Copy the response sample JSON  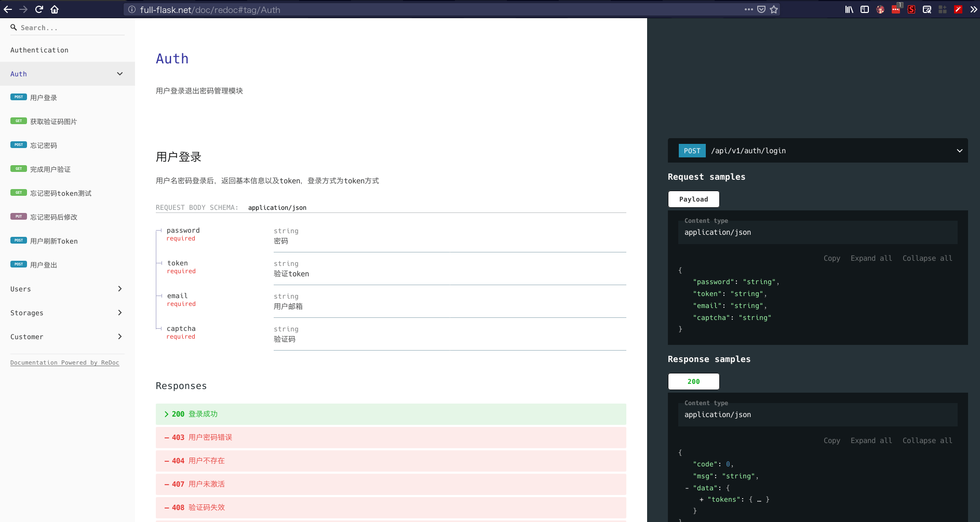click(831, 440)
